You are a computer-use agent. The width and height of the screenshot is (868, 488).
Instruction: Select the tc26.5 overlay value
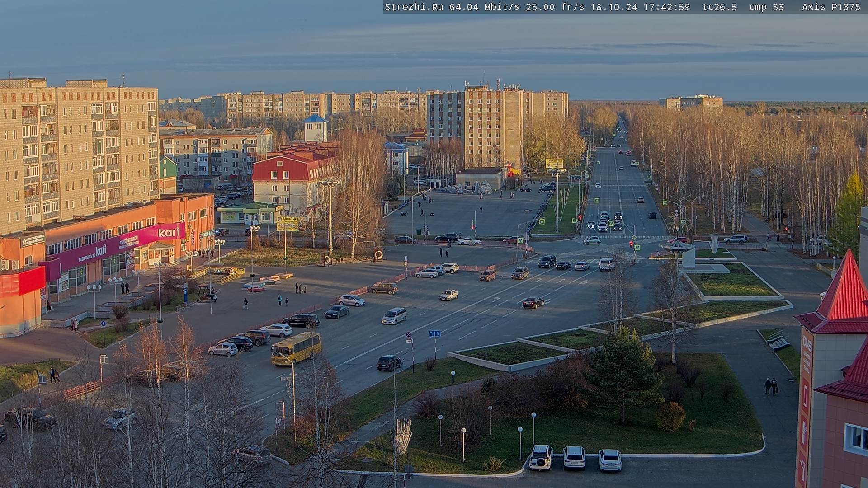click(x=720, y=7)
